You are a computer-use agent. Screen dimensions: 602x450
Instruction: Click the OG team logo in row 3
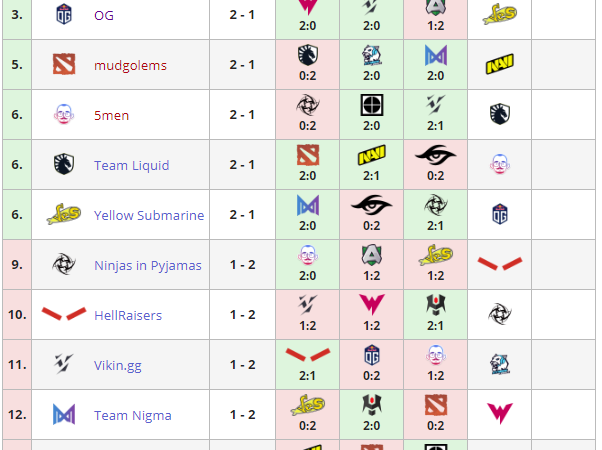64,14
